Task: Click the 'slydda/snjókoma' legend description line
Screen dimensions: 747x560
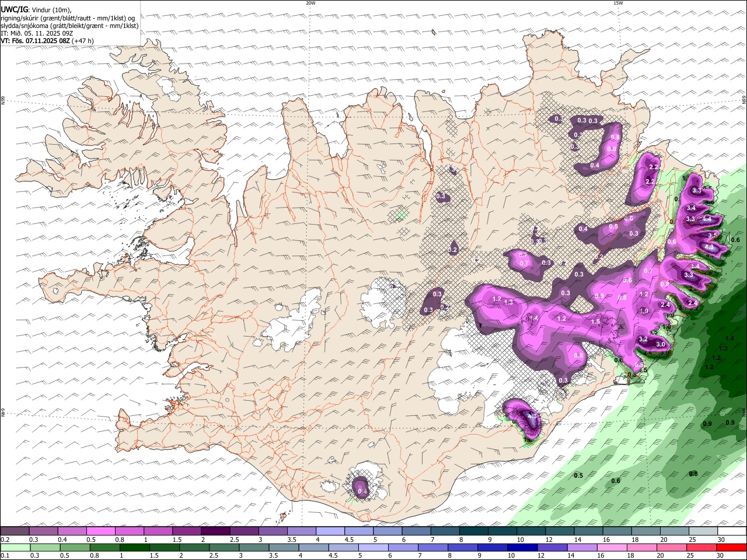Action: [x=69, y=26]
